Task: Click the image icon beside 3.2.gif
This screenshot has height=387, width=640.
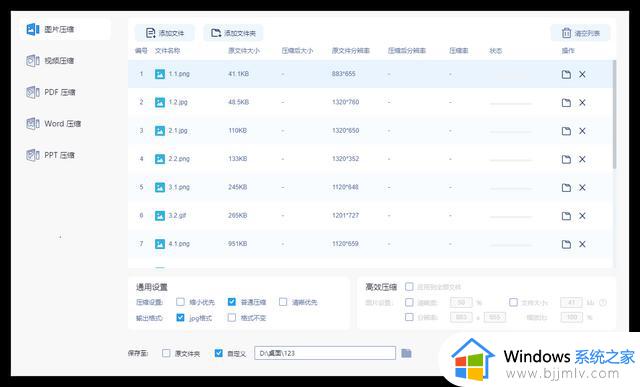Action: point(160,215)
